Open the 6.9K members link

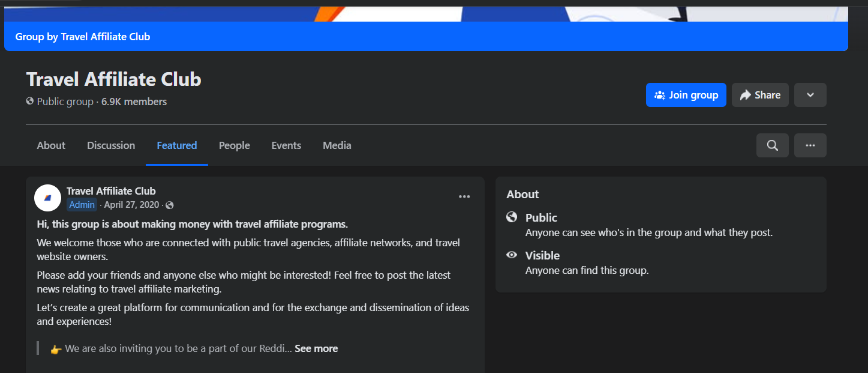coord(134,102)
